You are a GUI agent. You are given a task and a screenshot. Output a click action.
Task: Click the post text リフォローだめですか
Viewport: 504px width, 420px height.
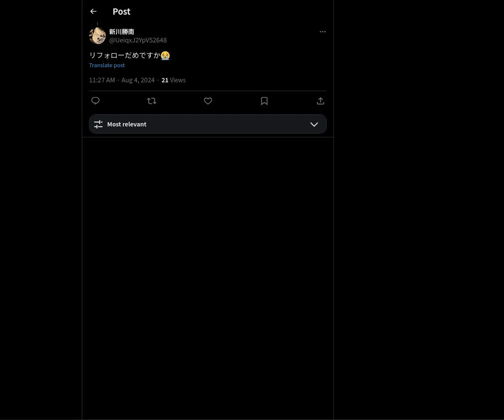pos(125,55)
